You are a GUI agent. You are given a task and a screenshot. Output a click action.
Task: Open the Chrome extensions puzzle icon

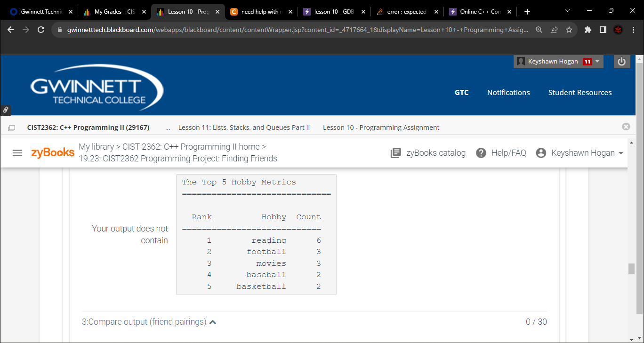(588, 29)
